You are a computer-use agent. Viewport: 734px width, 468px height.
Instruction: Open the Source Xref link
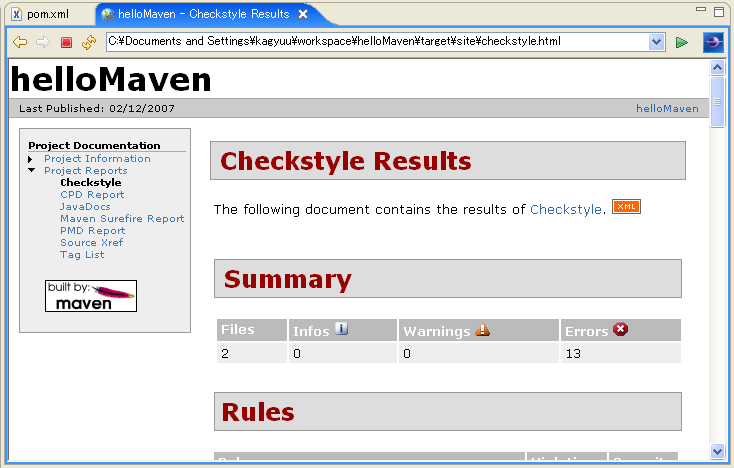[92, 242]
